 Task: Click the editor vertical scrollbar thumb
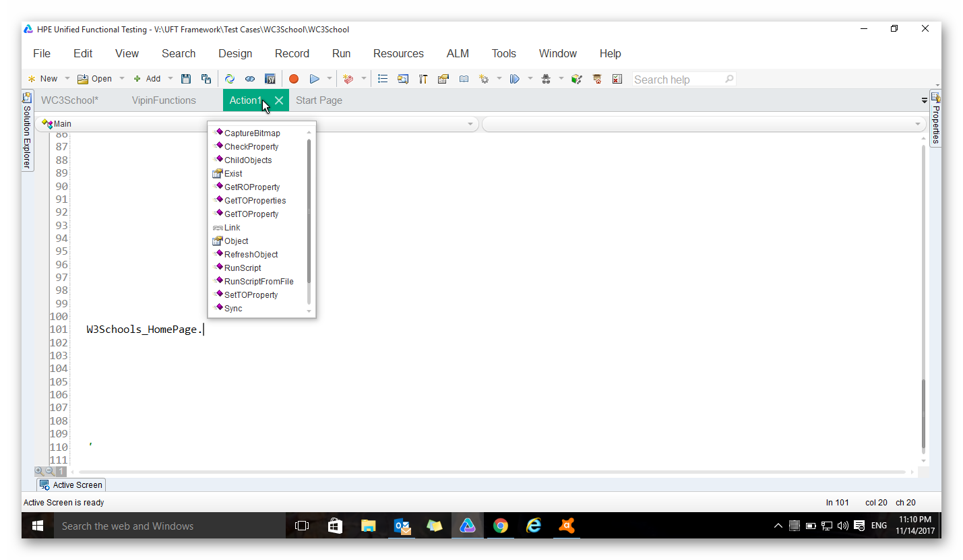(x=923, y=414)
